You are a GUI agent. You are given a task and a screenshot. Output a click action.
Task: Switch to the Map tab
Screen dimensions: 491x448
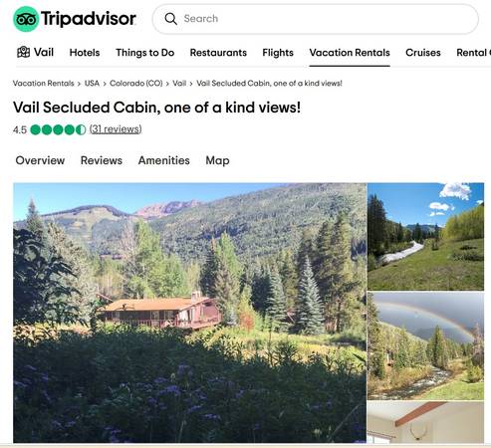coord(217,160)
